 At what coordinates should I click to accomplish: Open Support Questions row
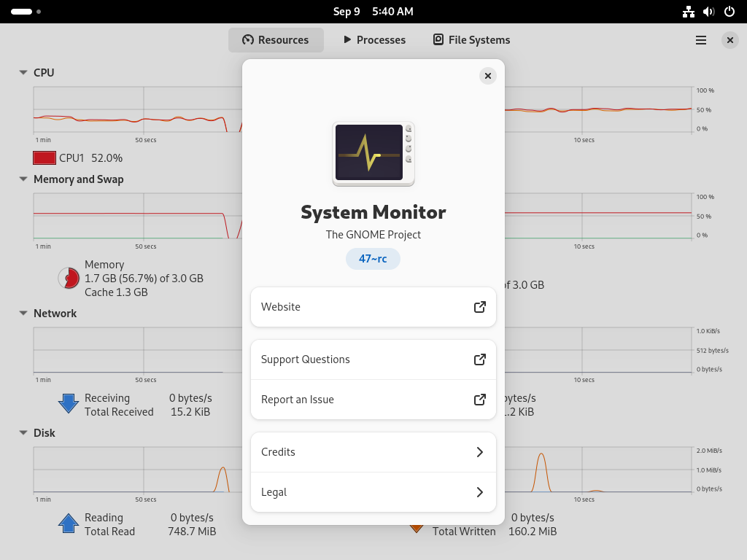pos(373,359)
